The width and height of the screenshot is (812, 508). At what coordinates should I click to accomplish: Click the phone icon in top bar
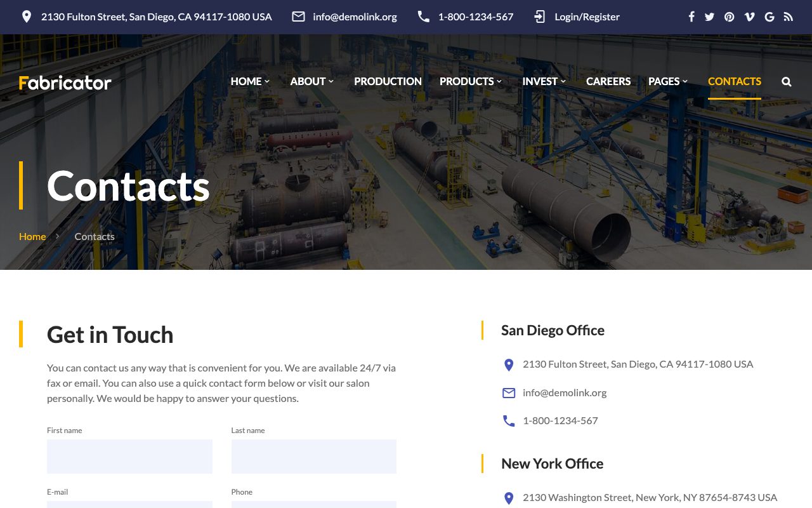423,17
